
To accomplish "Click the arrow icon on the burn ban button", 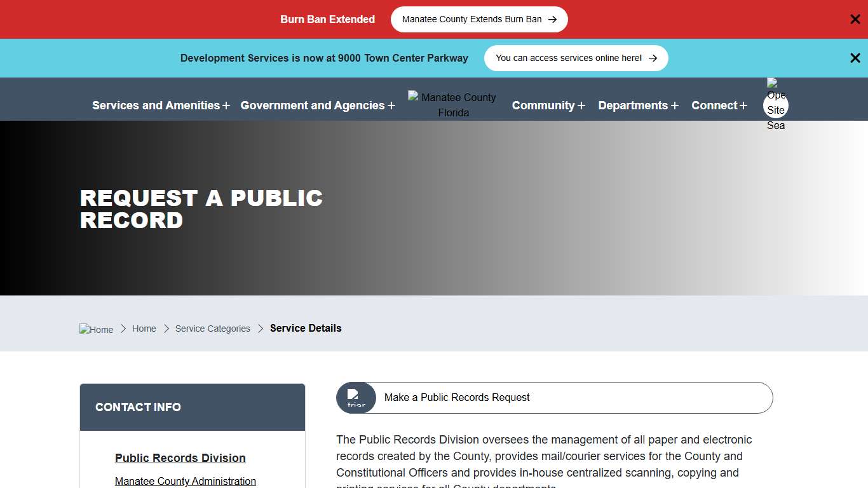I will coord(552,19).
